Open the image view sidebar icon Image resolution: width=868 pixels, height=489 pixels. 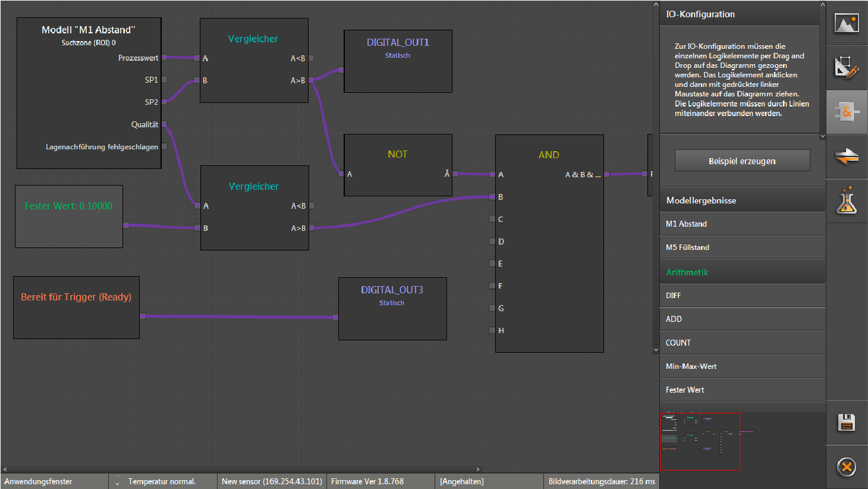click(x=847, y=24)
